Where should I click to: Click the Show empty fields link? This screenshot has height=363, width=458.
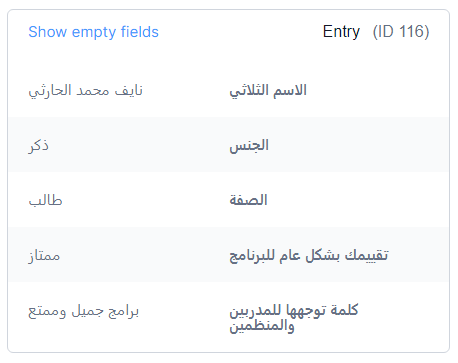93,33
